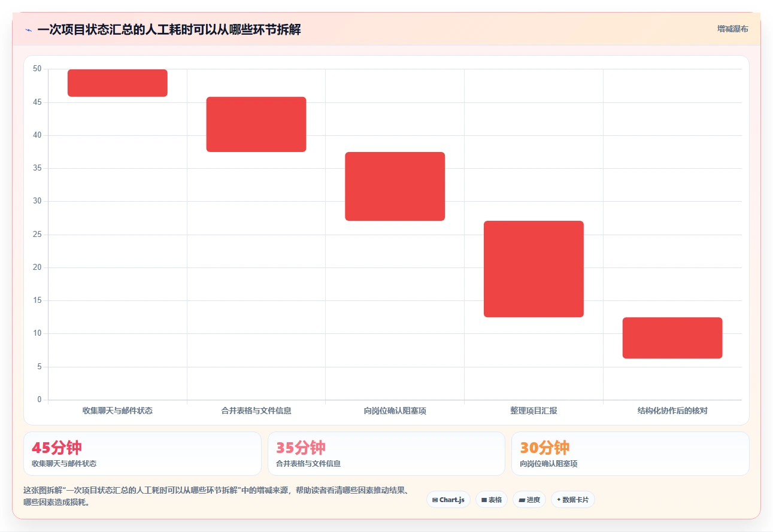Click the y-axis value 25
The image size is (773, 532).
(x=37, y=235)
